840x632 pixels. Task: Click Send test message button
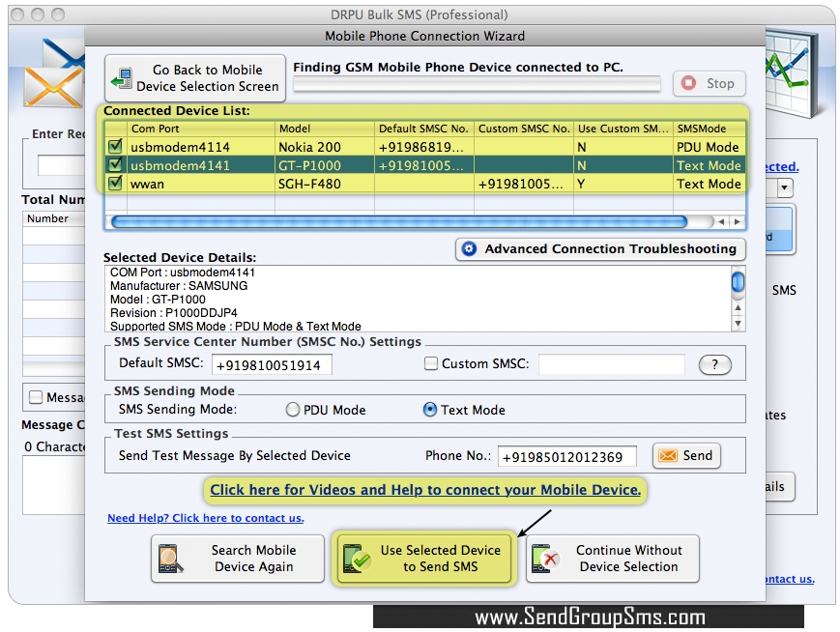(686, 455)
